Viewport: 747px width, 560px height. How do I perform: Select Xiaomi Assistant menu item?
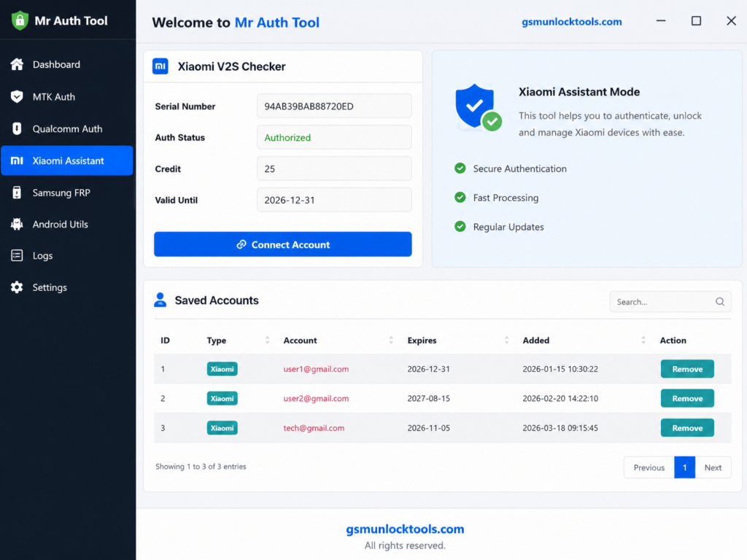[x=67, y=160]
